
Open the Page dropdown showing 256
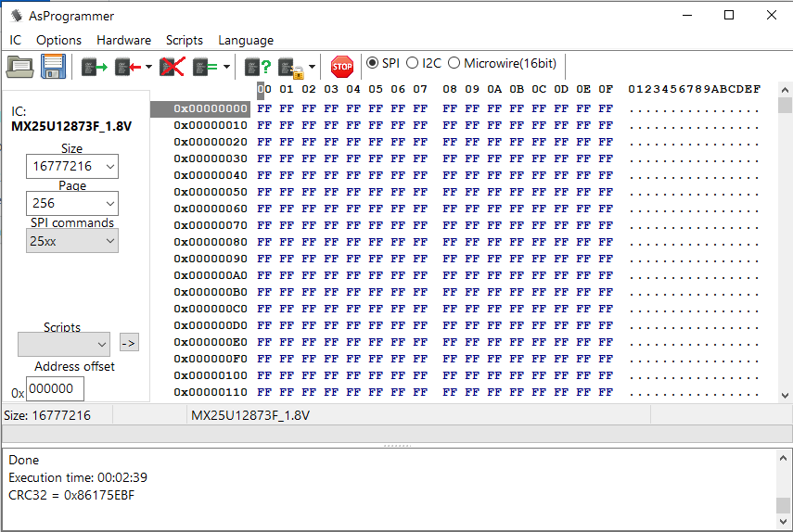click(x=72, y=203)
